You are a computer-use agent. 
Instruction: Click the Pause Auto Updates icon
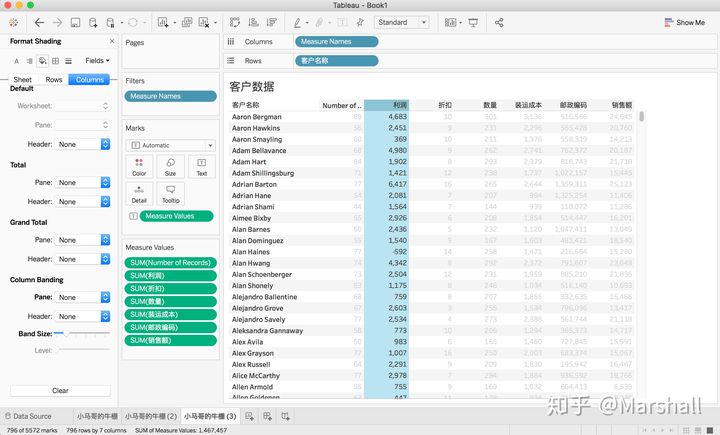(x=111, y=23)
